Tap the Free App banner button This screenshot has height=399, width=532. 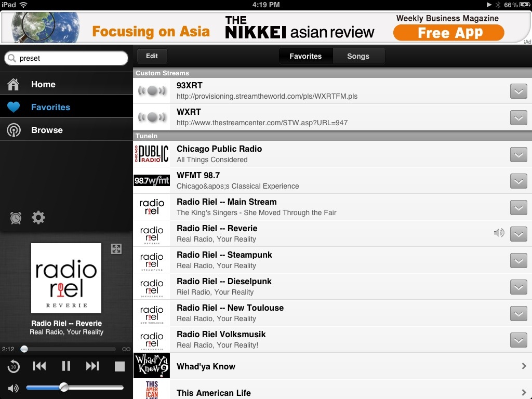pos(448,33)
